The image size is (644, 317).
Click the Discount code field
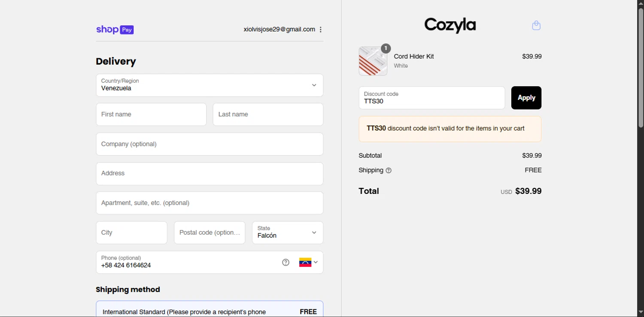432,98
